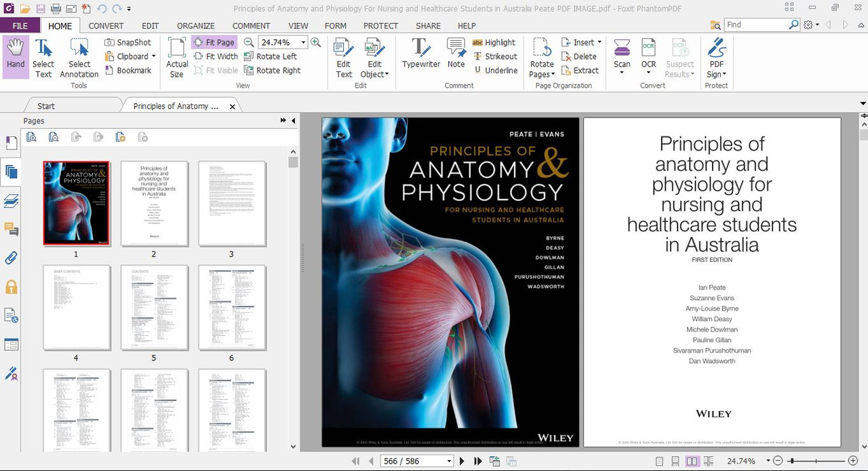Image resolution: width=868 pixels, height=471 pixels.
Task: Switch to the PROTECT ribbon tab
Action: 380,26
